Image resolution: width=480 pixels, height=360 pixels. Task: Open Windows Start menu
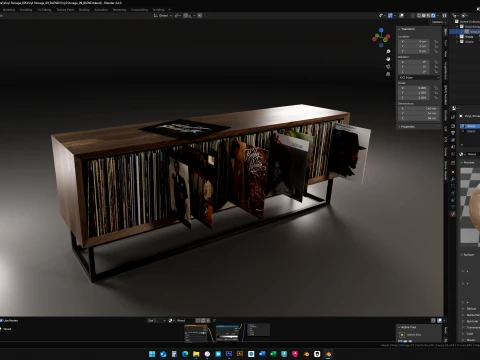152,354
